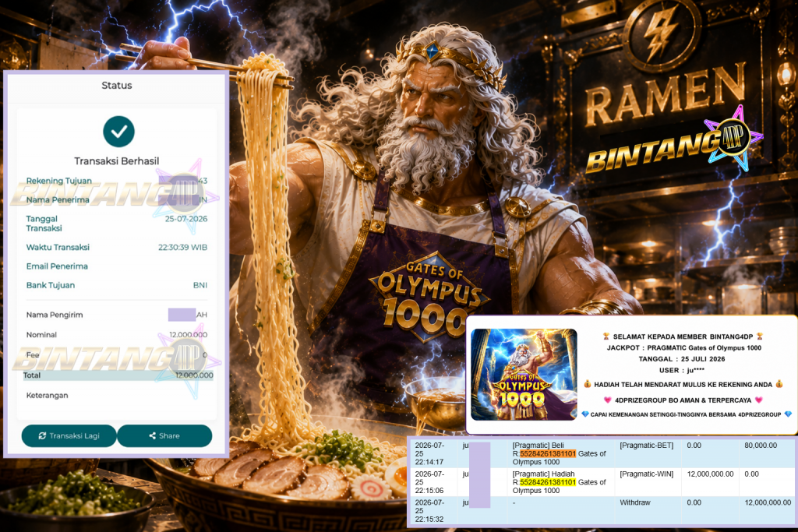Image resolution: width=798 pixels, height=532 pixels.
Task: Select the BNI bank value
Action: coord(200,285)
